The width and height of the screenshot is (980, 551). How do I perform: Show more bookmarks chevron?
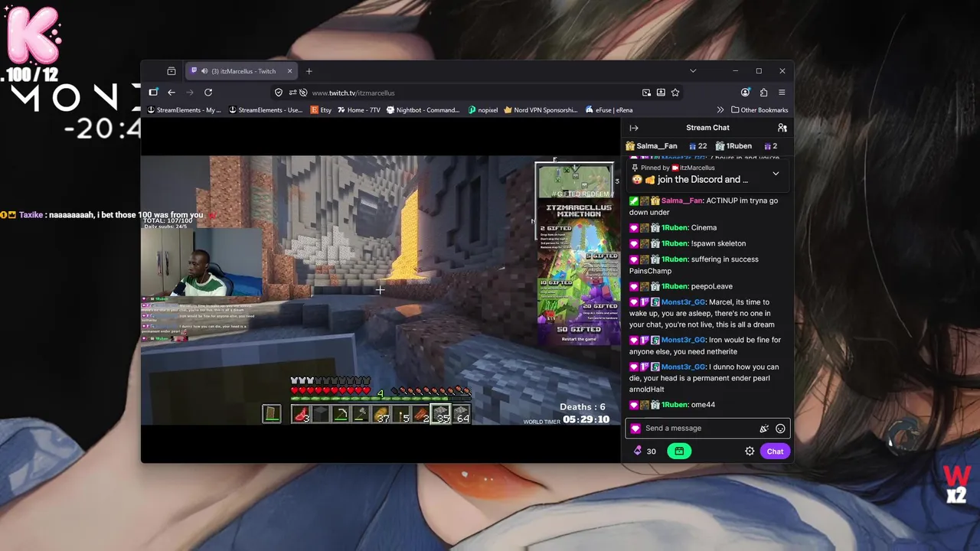720,110
